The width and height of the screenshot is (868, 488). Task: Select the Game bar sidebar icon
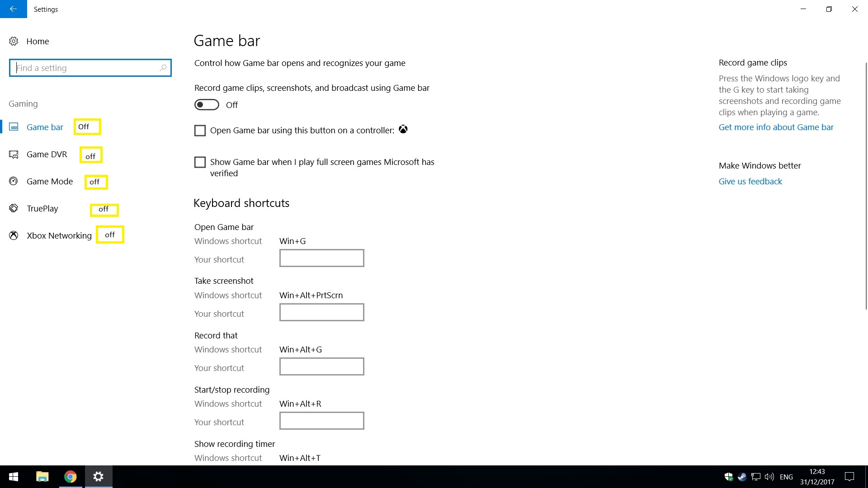pos(14,127)
